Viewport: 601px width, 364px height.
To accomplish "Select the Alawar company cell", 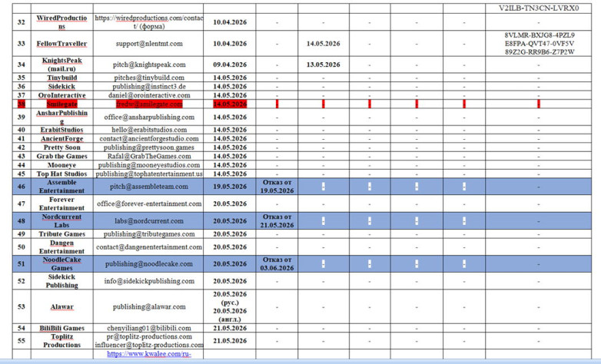I will pos(61,307).
